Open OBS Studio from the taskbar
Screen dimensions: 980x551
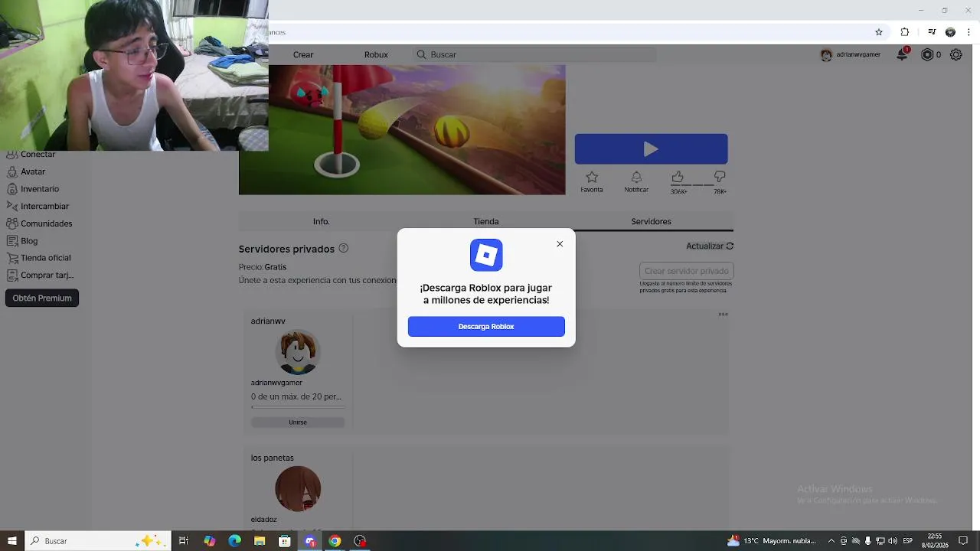(x=360, y=541)
